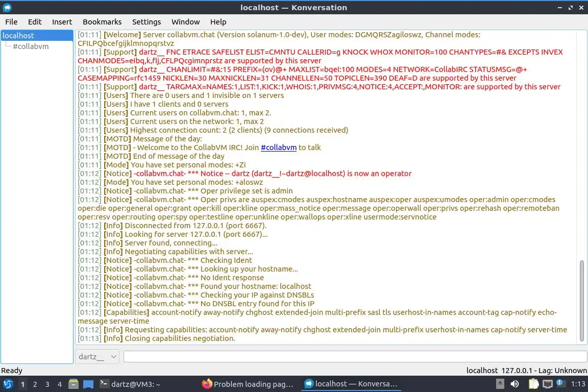Screen dimensions: 588x392
Task: Click the Ready status bar text
Action: (x=12, y=371)
